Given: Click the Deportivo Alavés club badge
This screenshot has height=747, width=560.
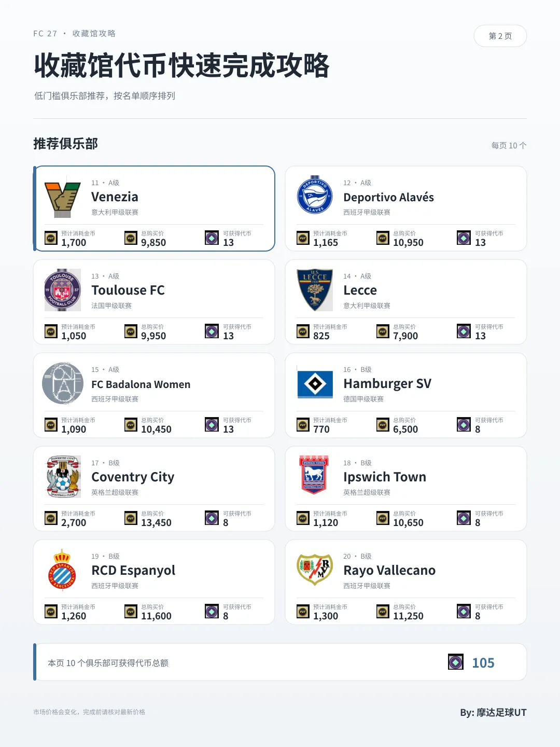Looking at the screenshot, I should tap(315, 195).
